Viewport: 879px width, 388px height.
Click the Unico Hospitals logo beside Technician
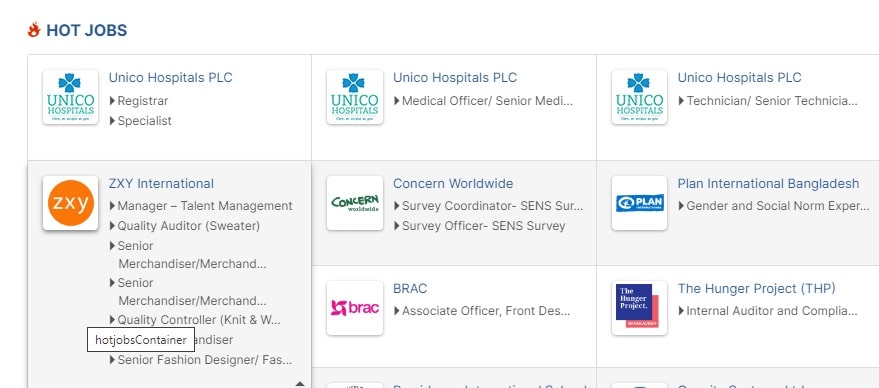point(640,97)
